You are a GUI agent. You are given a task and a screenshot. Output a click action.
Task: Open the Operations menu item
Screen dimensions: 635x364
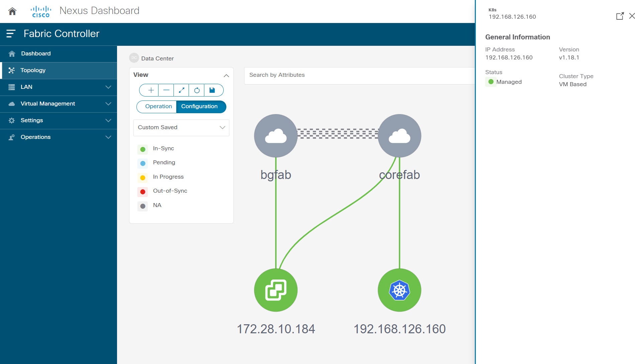pyautogui.click(x=59, y=137)
